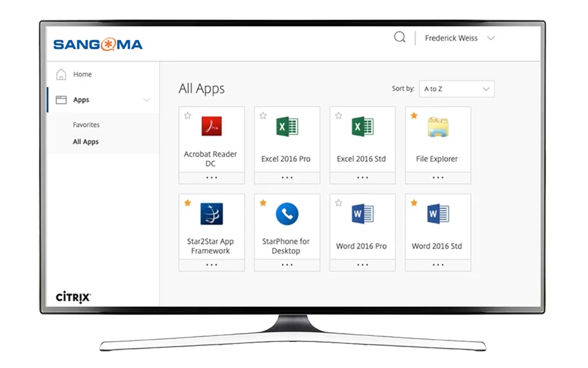Screen dimensions: 588x368
Task: Favorite Acrobat Reader DC with star
Action: (x=188, y=116)
